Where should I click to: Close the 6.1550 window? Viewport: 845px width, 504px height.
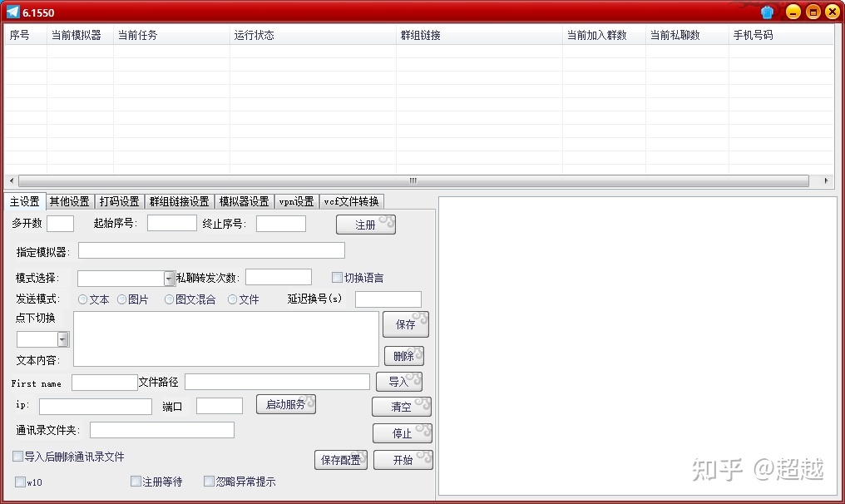(832, 12)
